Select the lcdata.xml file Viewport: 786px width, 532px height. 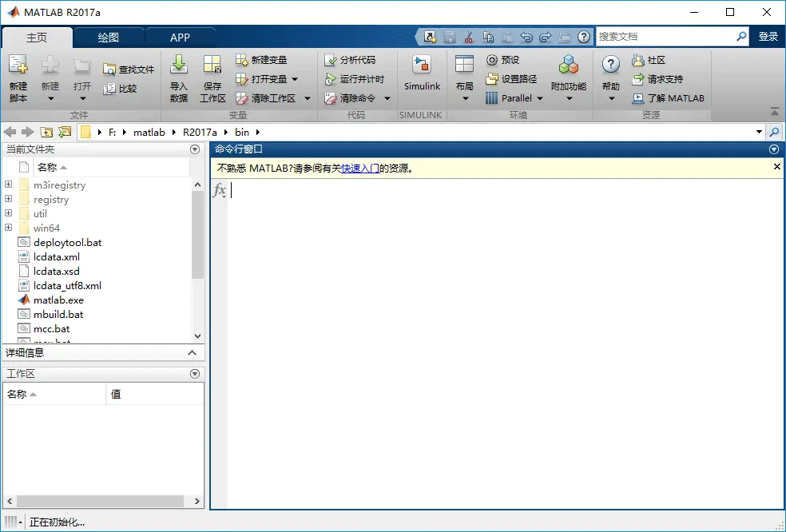(x=56, y=257)
